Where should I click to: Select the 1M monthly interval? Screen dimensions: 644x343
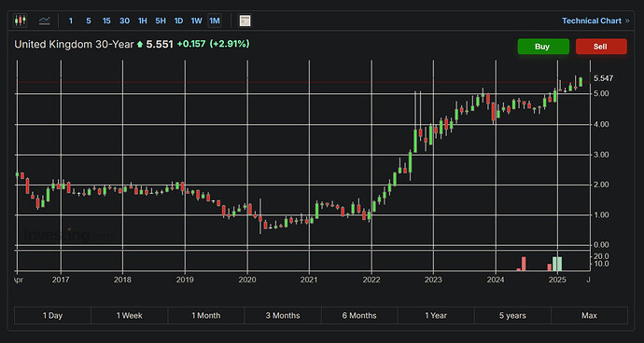[215, 21]
